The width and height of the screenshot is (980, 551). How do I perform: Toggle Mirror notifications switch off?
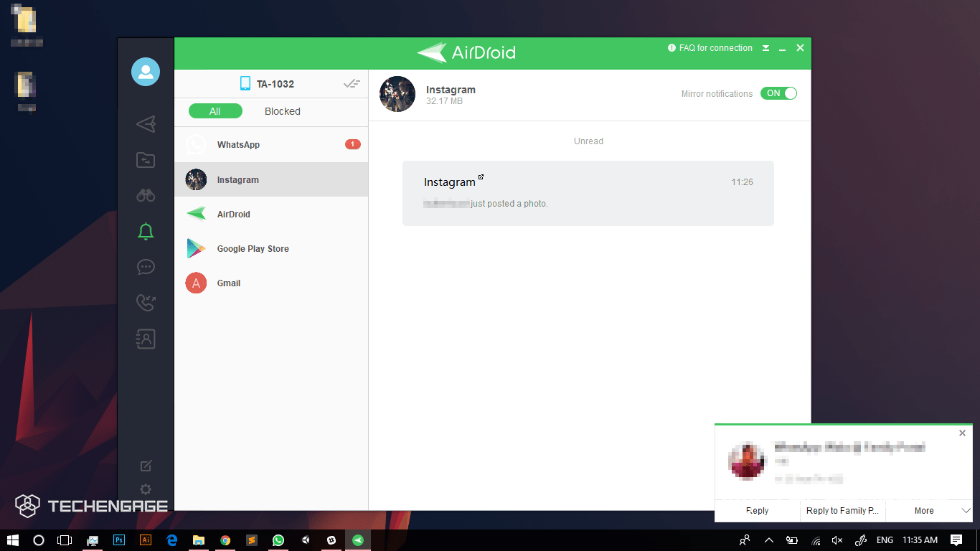(778, 93)
